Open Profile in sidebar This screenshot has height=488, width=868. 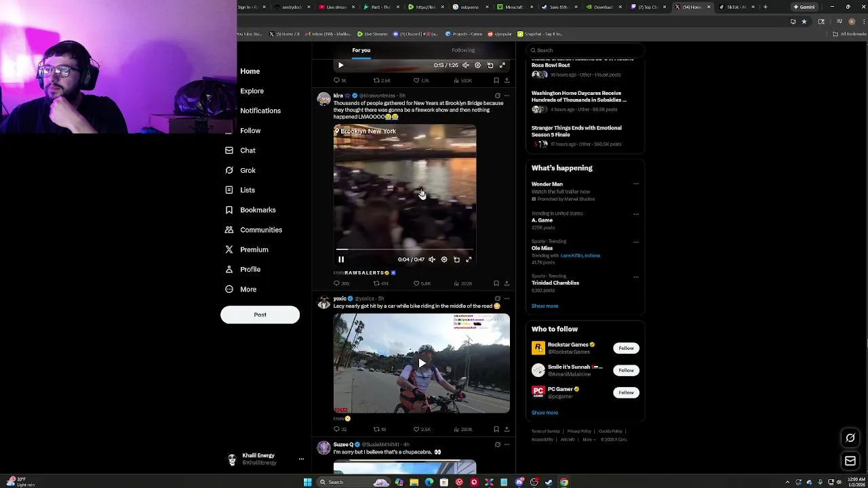[x=243, y=269]
